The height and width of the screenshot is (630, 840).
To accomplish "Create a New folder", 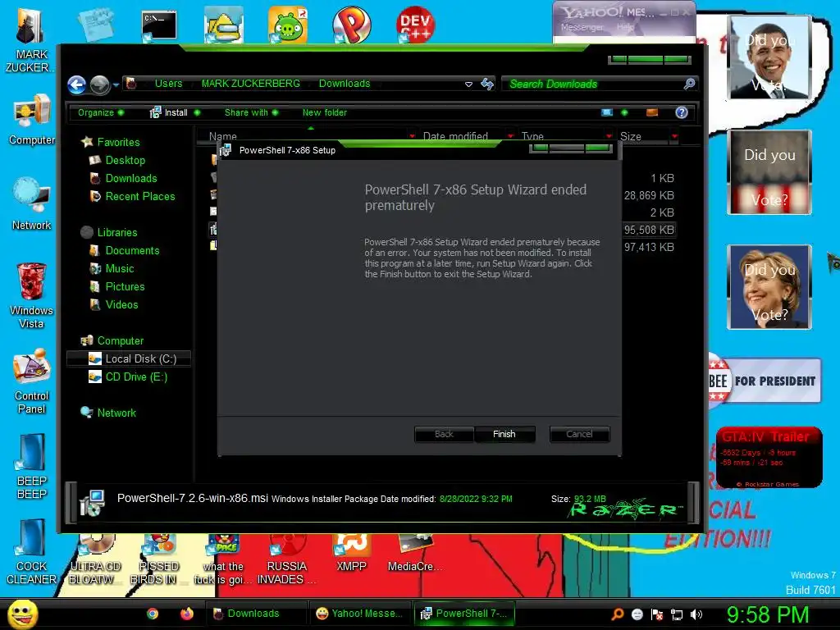I will pyautogui.click(x=325, y=112).
